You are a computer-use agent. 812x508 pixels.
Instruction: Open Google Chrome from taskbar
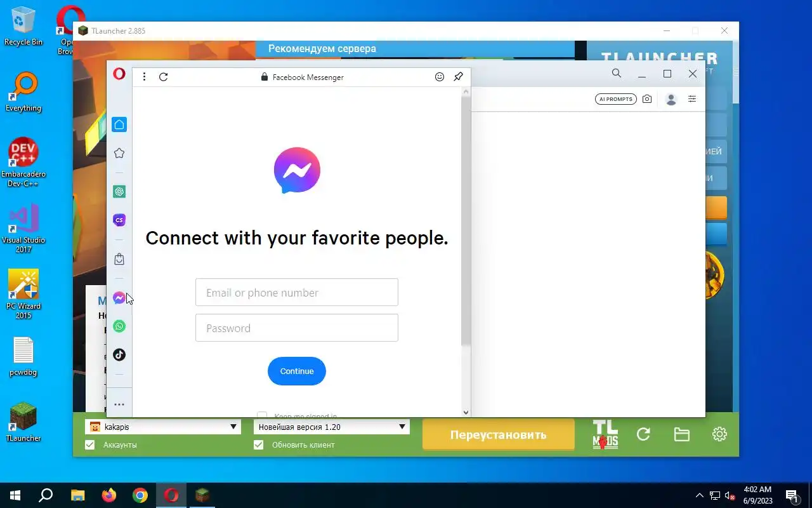tap(140, 495)
